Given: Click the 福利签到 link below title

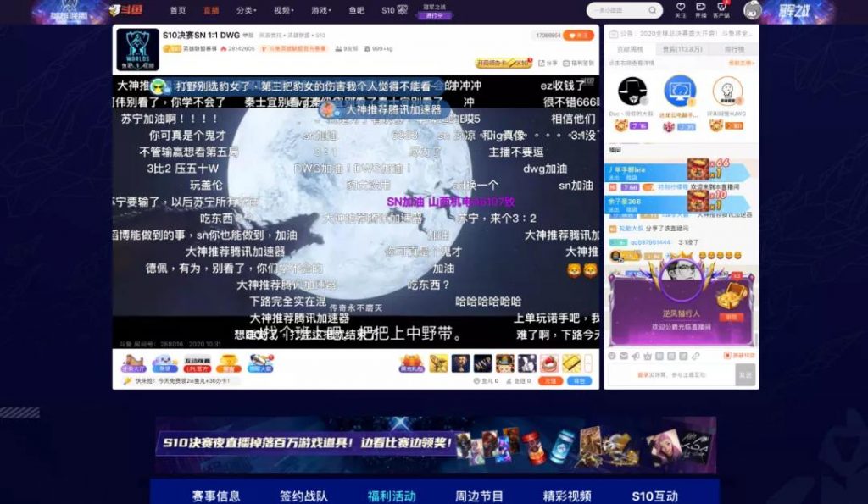Looking at the screenshot, I should [578, 63].
